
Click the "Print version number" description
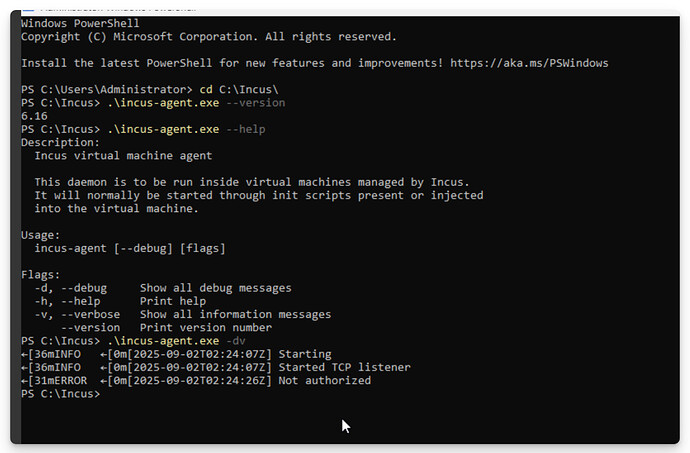click(205, 327)
